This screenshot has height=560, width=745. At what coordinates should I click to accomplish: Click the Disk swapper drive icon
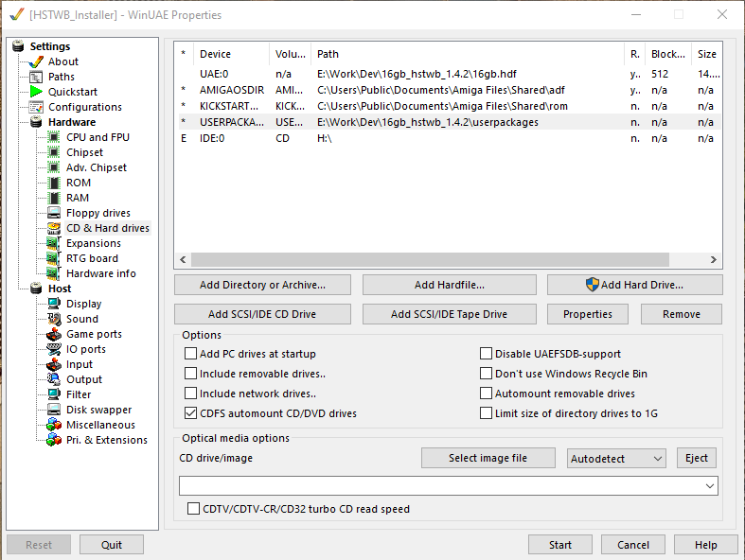54,410
